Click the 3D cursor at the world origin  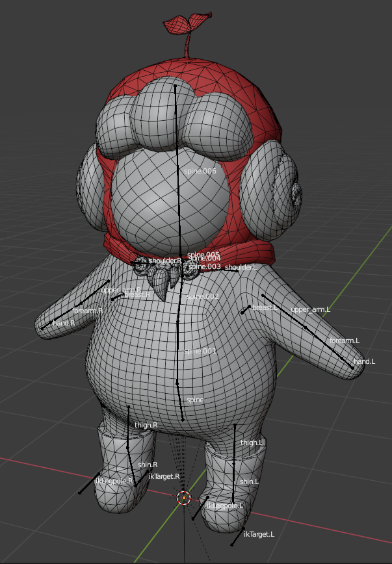pyautogui.click(x=184, y=498)
